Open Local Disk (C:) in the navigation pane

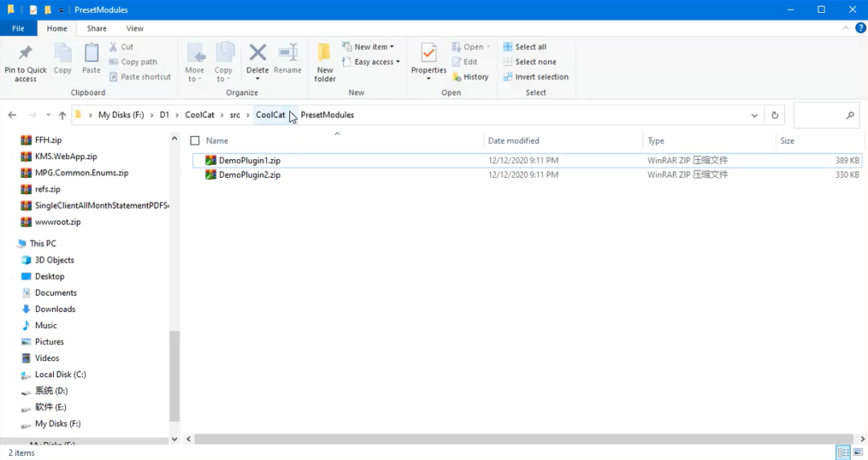tap(60, 374)
